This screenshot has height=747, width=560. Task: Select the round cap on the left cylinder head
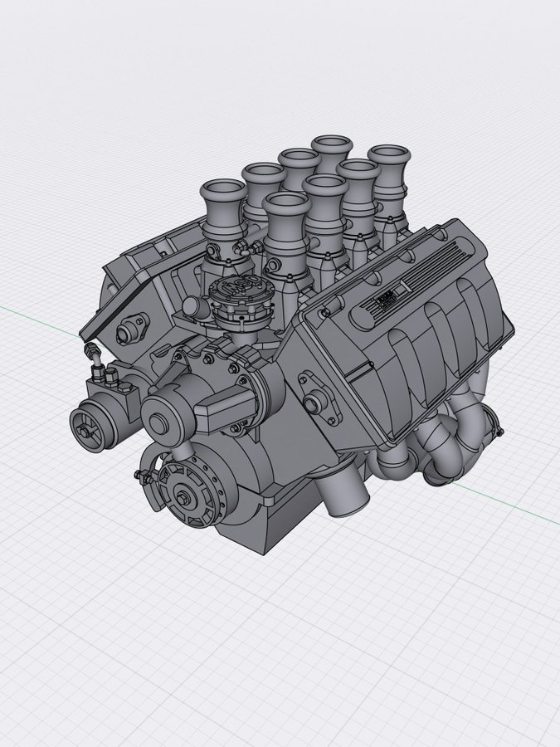point(131,334)
